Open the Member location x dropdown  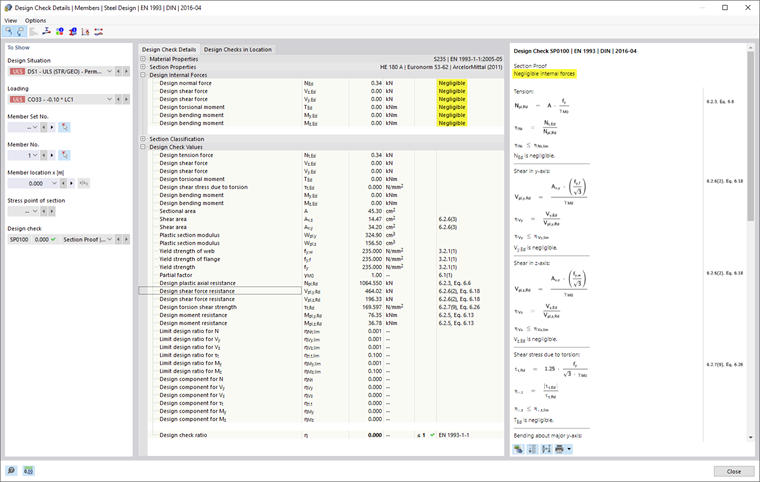(54, 183)
